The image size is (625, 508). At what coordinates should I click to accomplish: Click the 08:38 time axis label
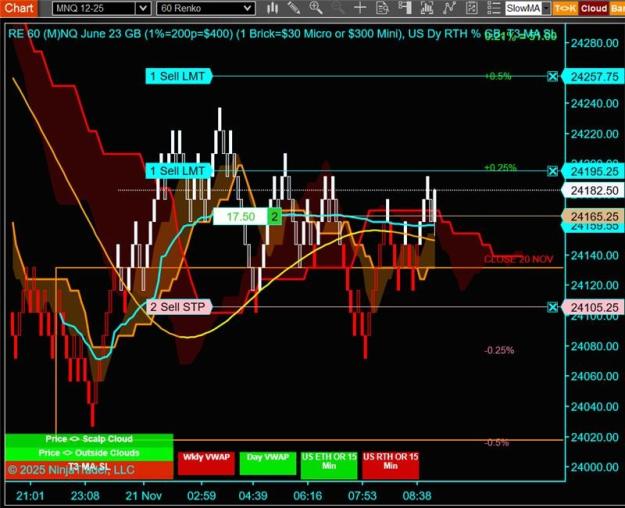417,496
